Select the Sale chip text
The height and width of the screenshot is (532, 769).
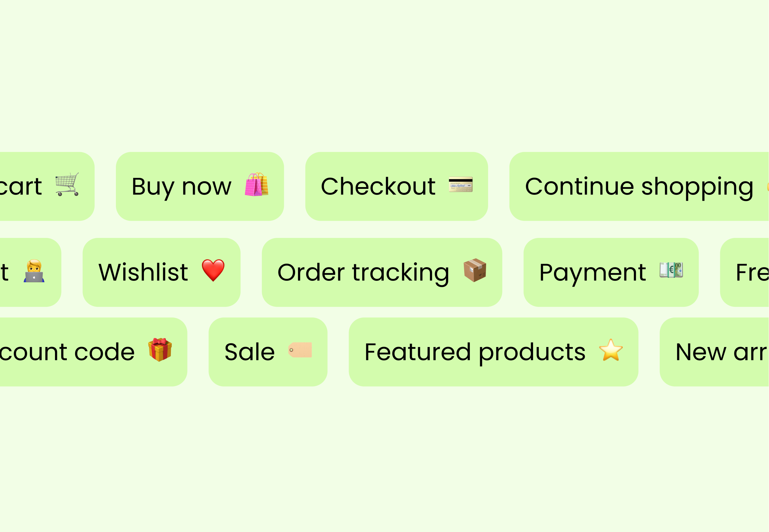coord(250,352)
